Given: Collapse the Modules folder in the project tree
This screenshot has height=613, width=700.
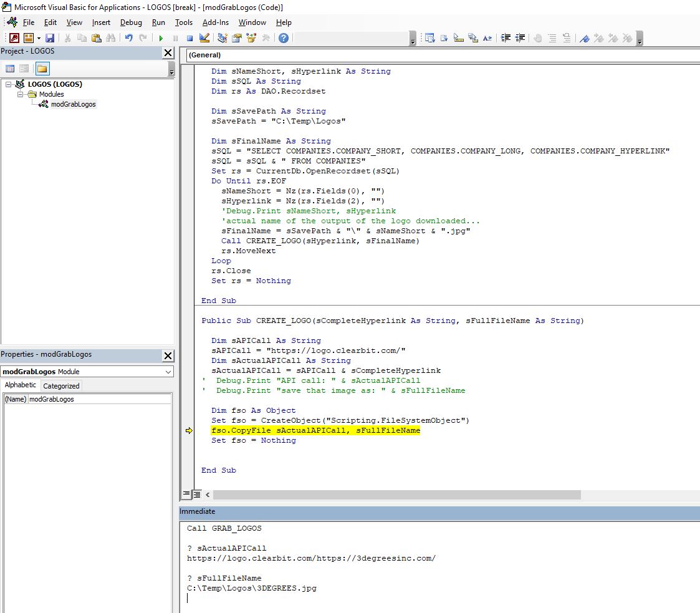Looking at the screenshot, I should click(21, 94).
